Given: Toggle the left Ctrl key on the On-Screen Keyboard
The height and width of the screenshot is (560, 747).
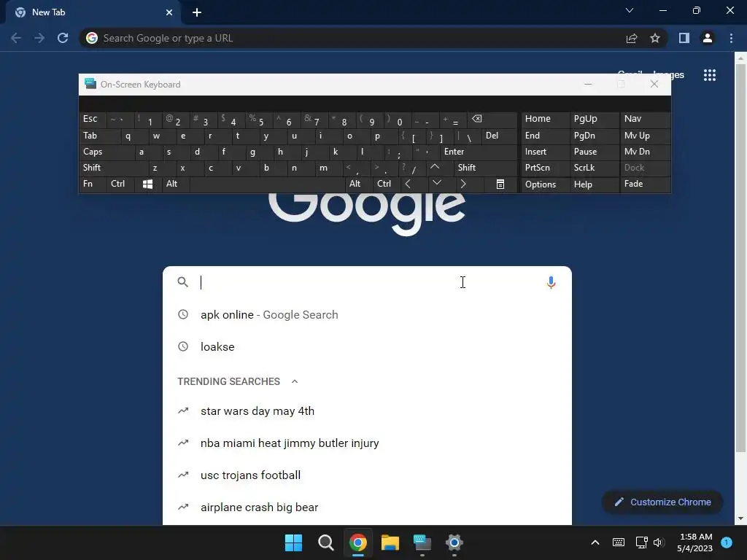Looking at the screenshot, I should pyautogui.click(x=120, y=184).
